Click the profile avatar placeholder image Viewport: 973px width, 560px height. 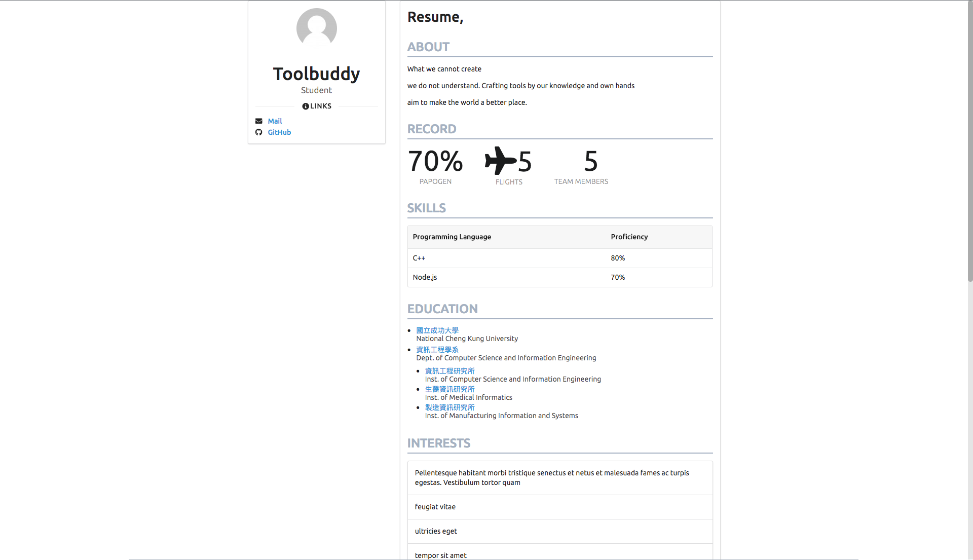316,28
